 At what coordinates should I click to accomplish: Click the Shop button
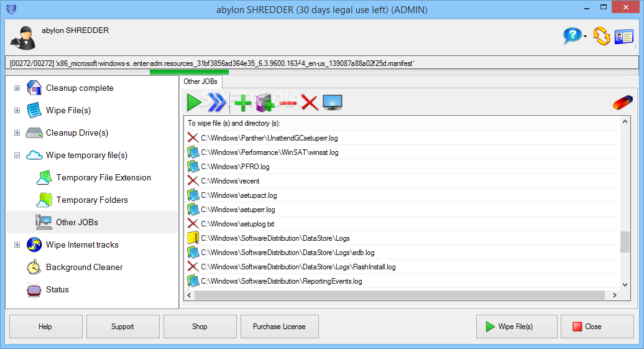click(200, 327)
